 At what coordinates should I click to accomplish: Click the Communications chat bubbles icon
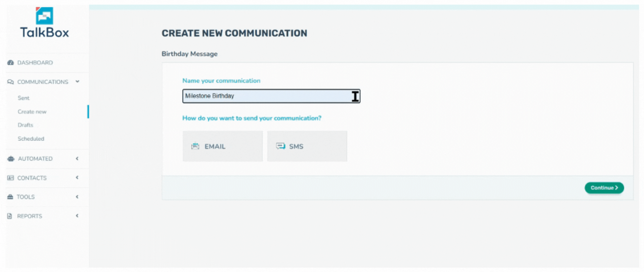(x=11, y=82)
